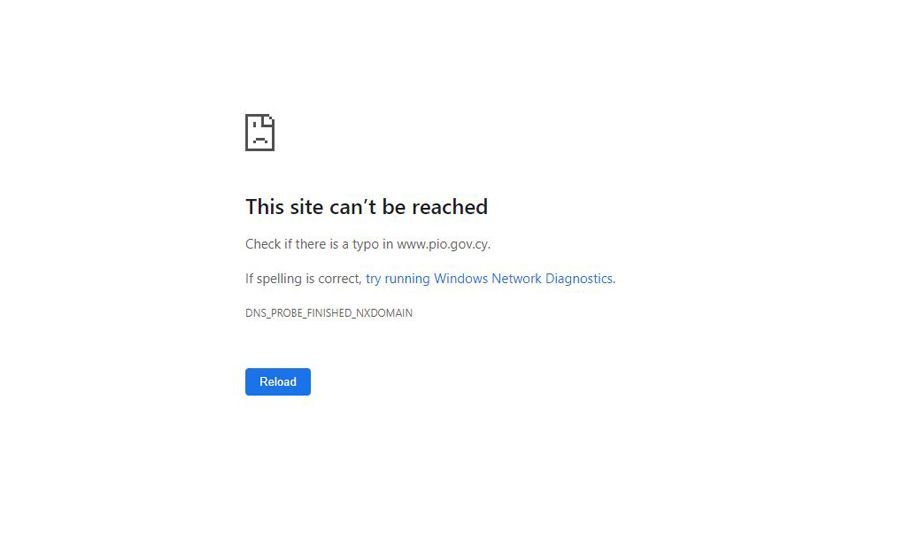The image size is (900, 540).
Task: Open the Windows Network Diagnostics link
Action: coord(490,278)
